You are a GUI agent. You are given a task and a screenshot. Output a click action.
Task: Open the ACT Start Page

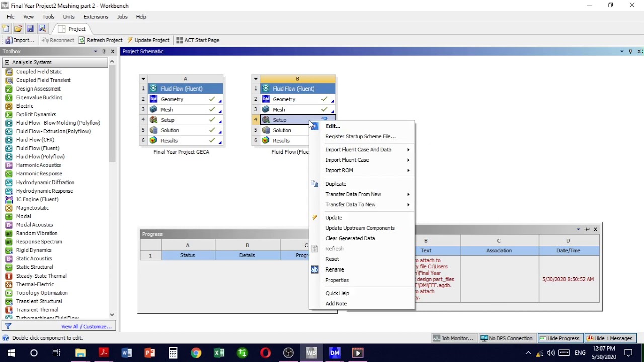point(198,40)
